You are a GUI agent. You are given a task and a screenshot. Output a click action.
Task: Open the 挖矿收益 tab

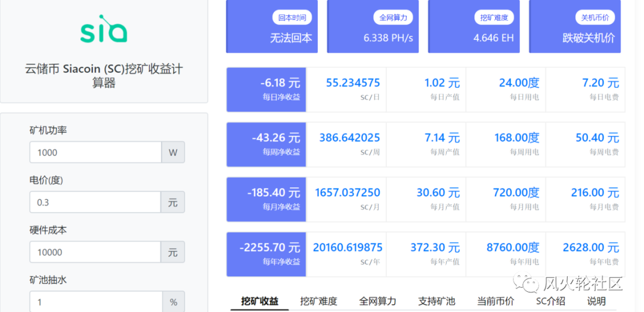259,301
